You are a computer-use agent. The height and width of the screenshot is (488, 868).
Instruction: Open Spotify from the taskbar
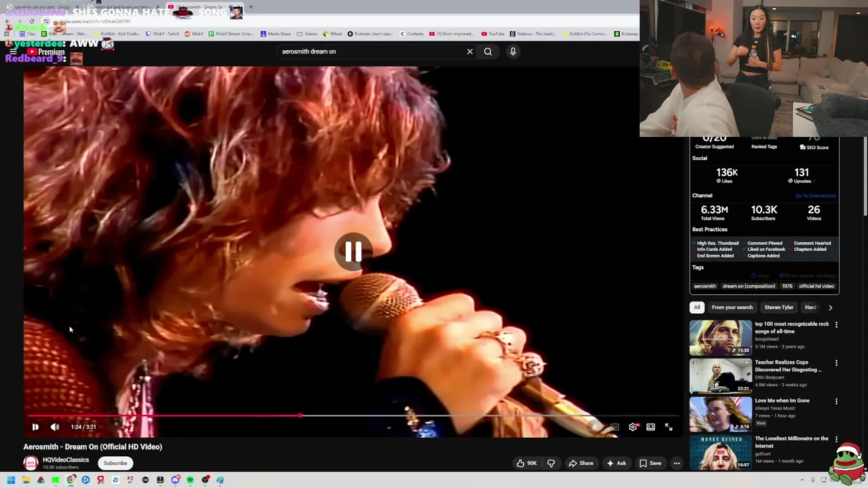tap(190, 481)
